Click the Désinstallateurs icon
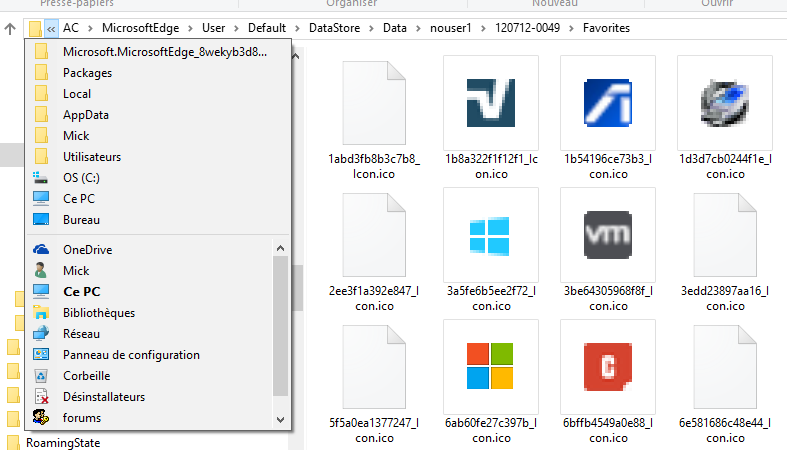 pyautogui.click(x=41, y=397)
